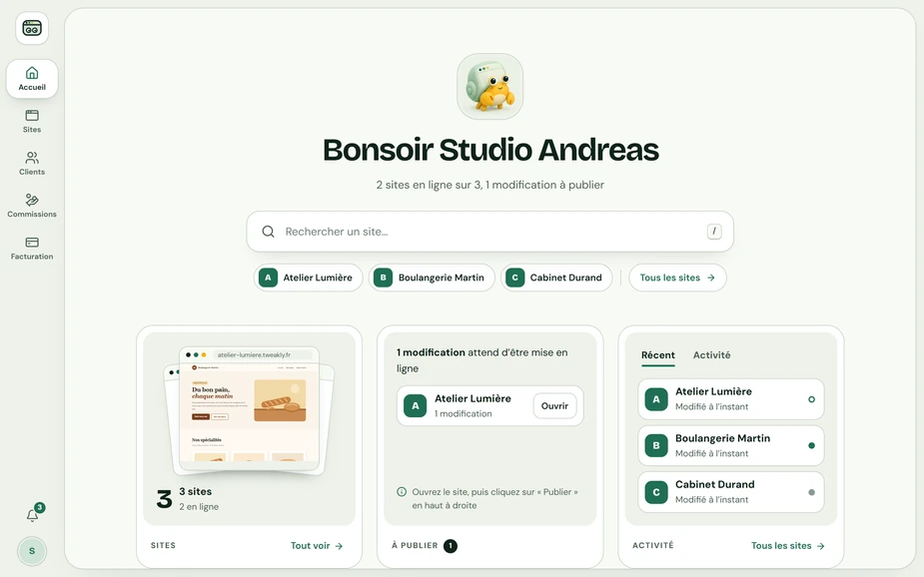Image resolution: width=924 pixels, height=577 pixels.
Task: Open Boulangerie Martin in recent list
Action: point(731,445)
